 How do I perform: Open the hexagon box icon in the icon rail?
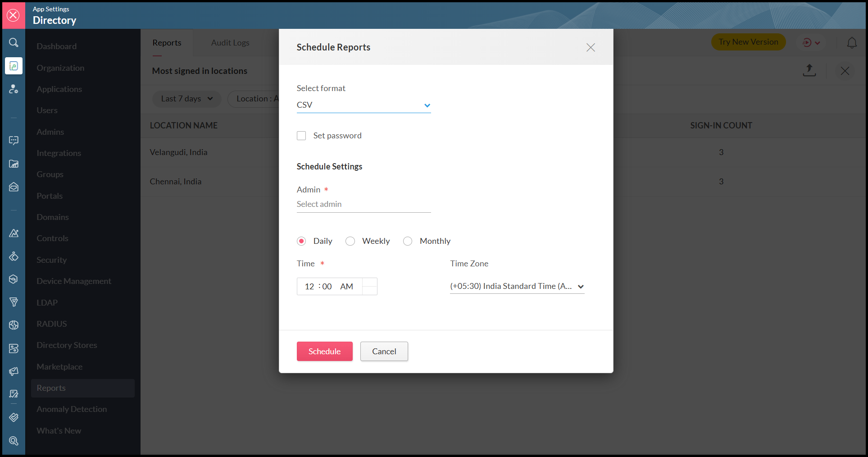(14, 279)
